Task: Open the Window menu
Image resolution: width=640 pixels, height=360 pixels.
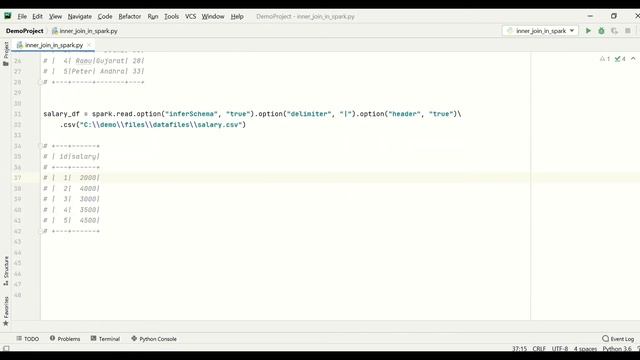Action: click(213, 16)
